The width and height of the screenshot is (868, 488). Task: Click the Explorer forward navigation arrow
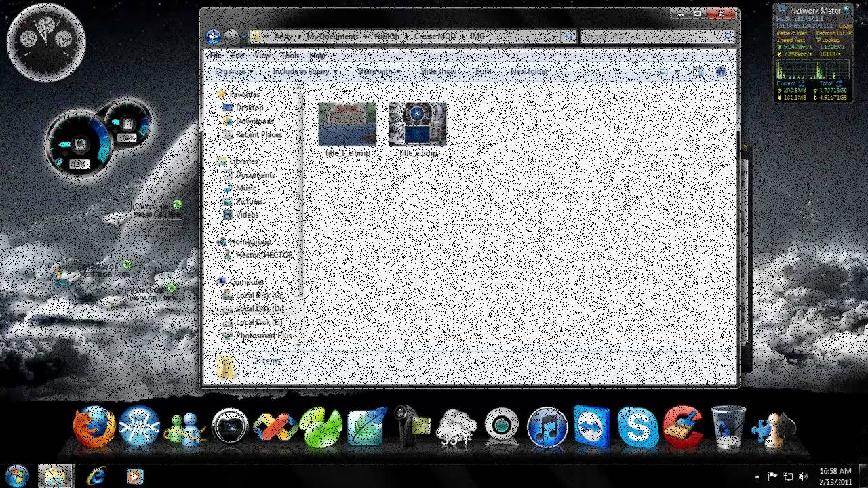point(231,37)
